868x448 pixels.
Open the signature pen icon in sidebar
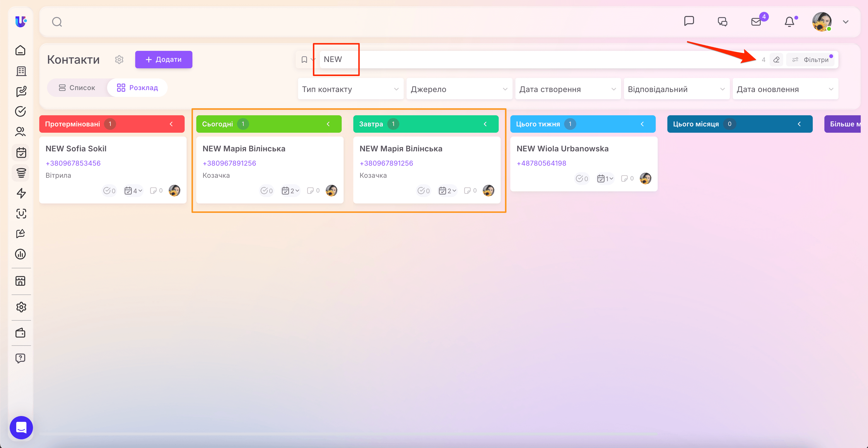[21, 234]
